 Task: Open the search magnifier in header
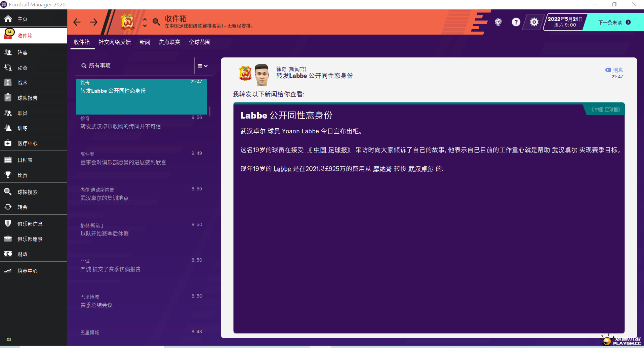pyautogui.click(x=156, y=22)
